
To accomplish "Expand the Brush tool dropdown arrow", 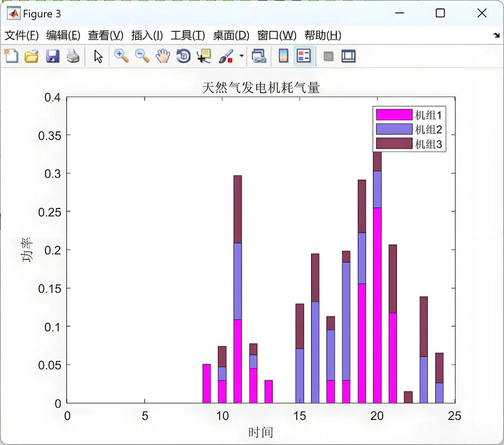I will 241,56.
